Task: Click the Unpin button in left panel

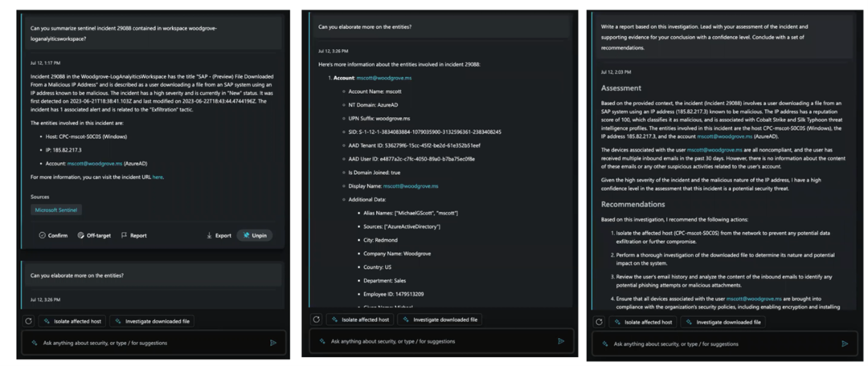Action: point(255,235)
